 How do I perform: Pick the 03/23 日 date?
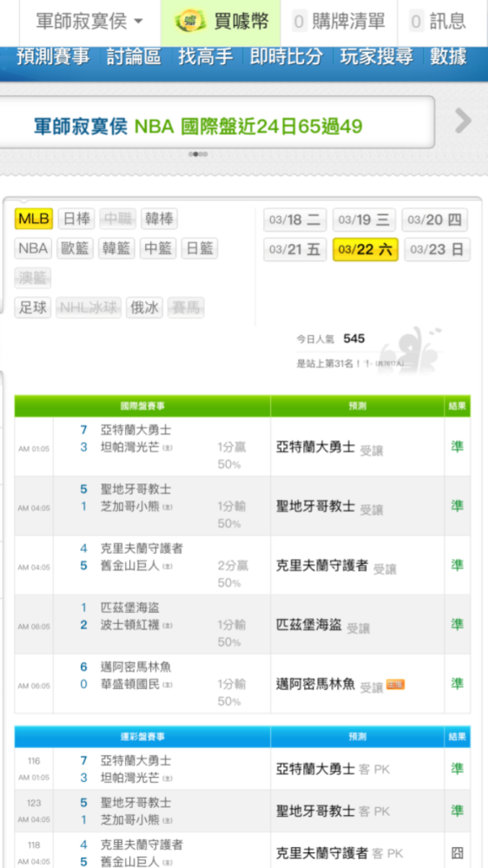click(437, 250)
